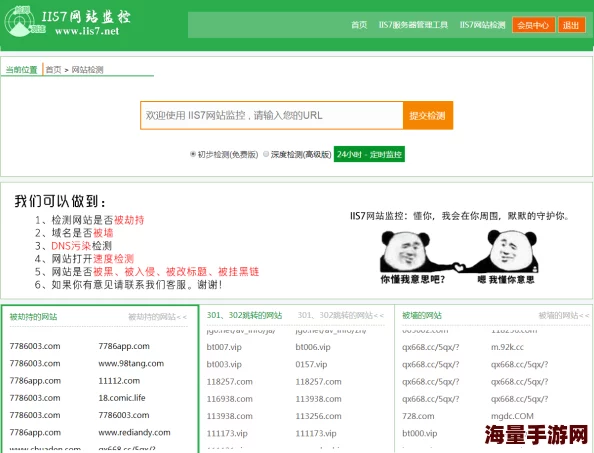Click the green 被劫持的网站 panel heading
The height and width of the screenshot is (453, 594).
point(33,317)
